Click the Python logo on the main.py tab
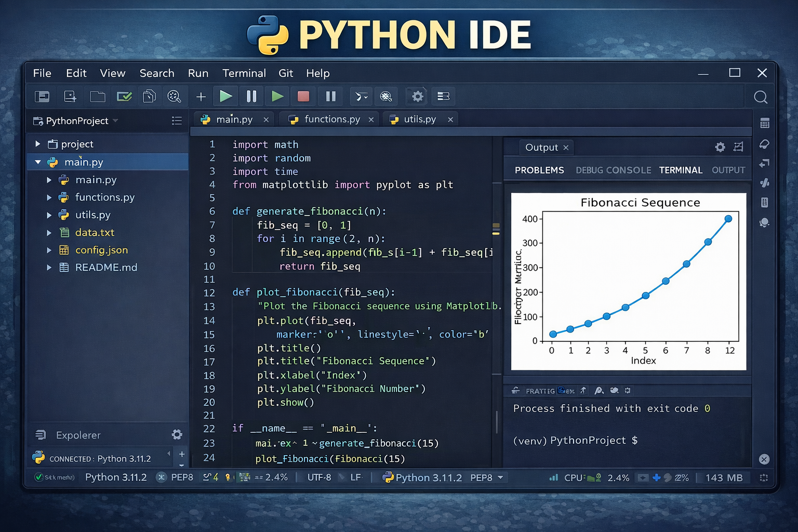 click(x=205, y=119)
